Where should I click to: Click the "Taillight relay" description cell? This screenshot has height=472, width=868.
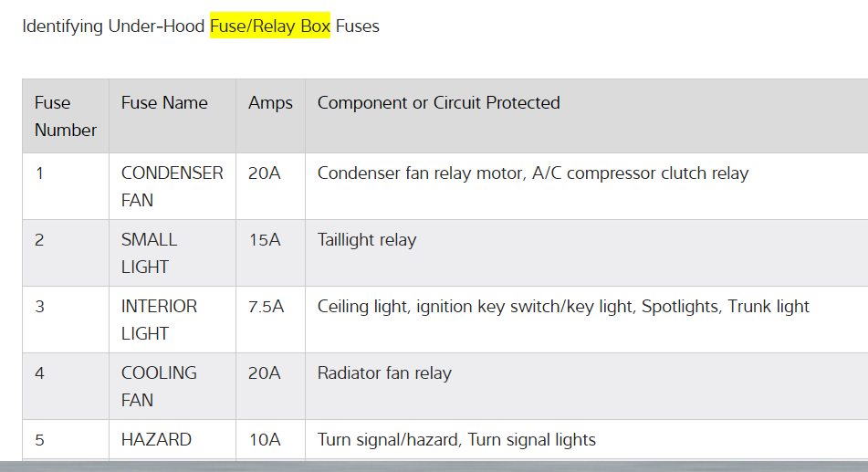click(366, 240)
